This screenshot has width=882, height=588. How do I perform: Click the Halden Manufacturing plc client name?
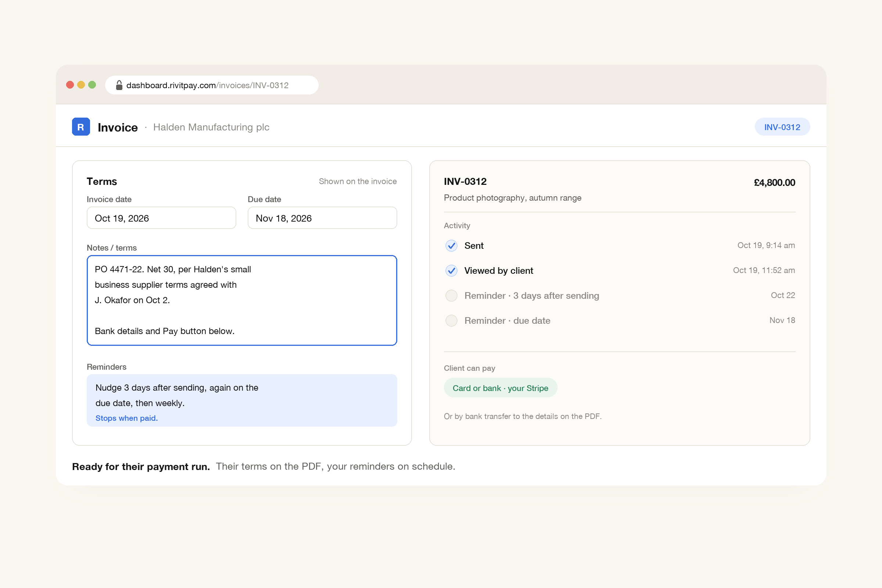point(211,127)
